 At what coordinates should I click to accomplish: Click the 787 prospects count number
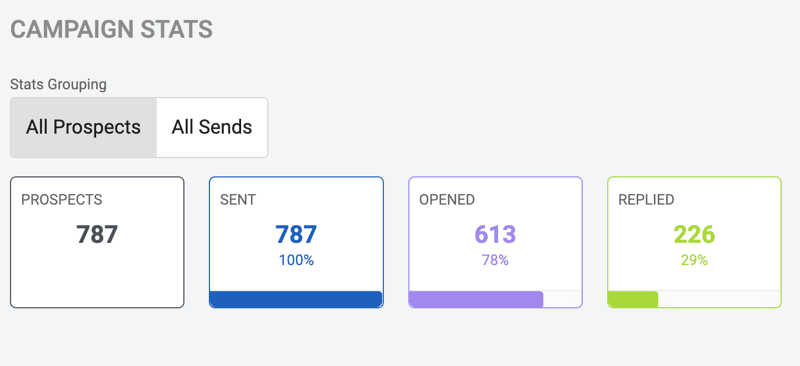[97, 234]
